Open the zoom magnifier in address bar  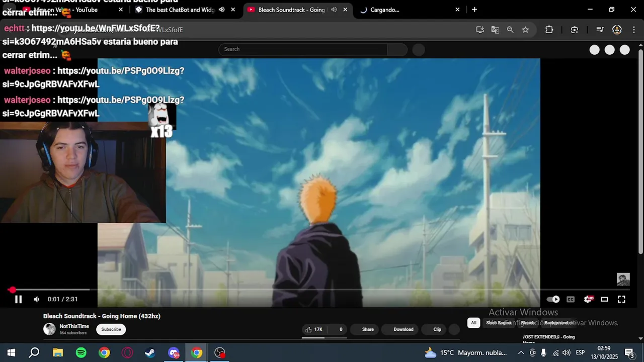pyautogui.click(x=510, y=30)
